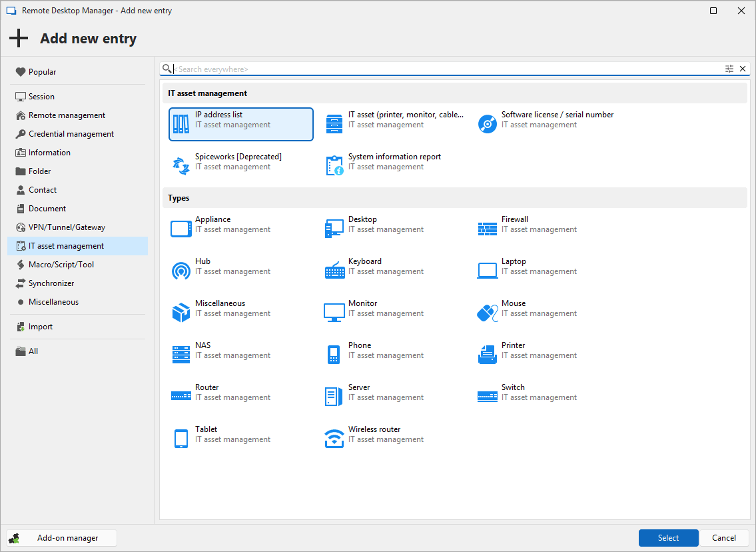Screen dimensions: 756x552
Task: Open search filter options icon
Action: coord(729,69)
